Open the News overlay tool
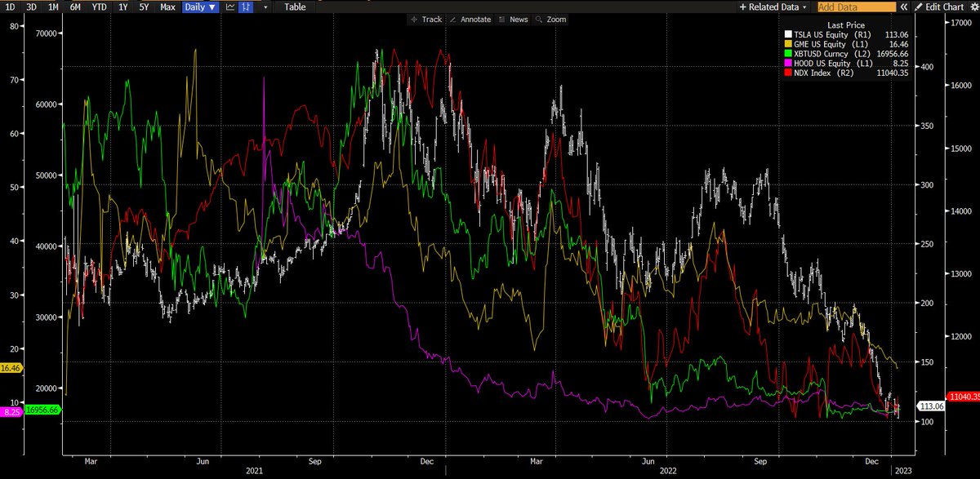 (x=514, y=19)
